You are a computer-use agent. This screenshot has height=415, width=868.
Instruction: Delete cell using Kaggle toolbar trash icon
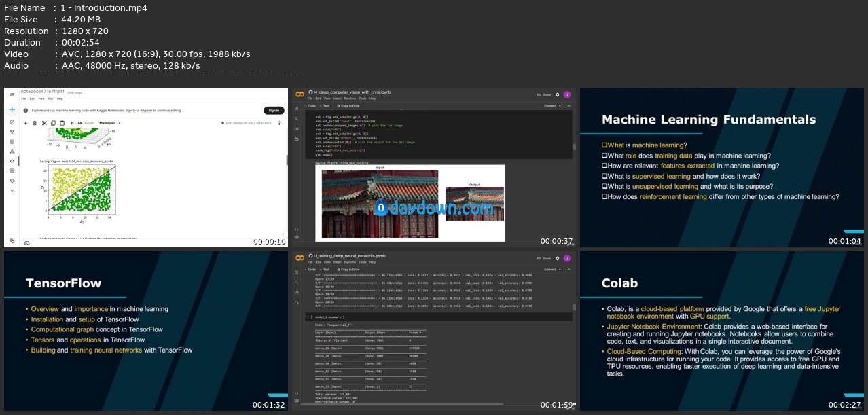click(x=35, y=123)
